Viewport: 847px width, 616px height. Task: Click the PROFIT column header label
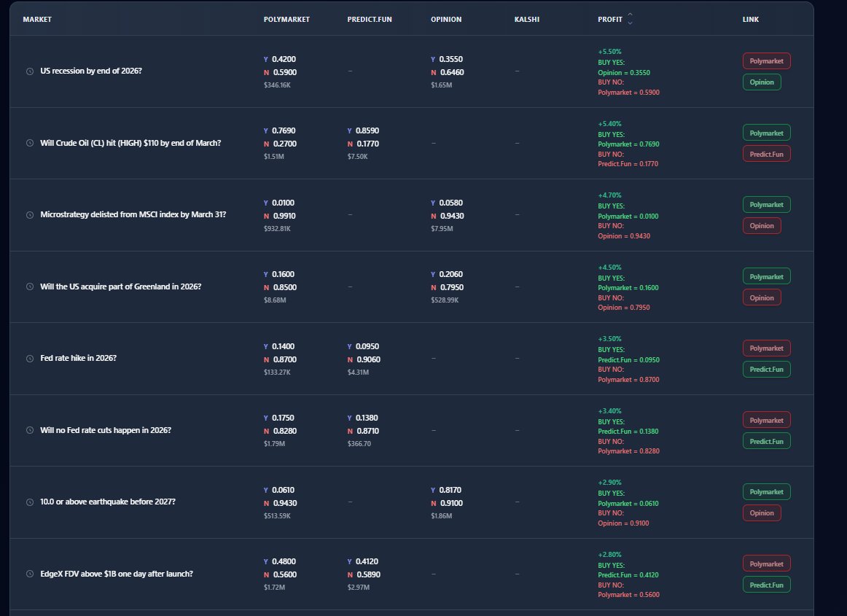coord(610,20)
